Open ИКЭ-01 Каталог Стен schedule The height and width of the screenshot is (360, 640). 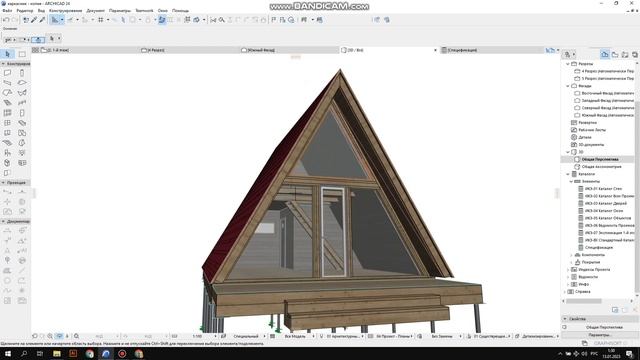coord(603,189)
